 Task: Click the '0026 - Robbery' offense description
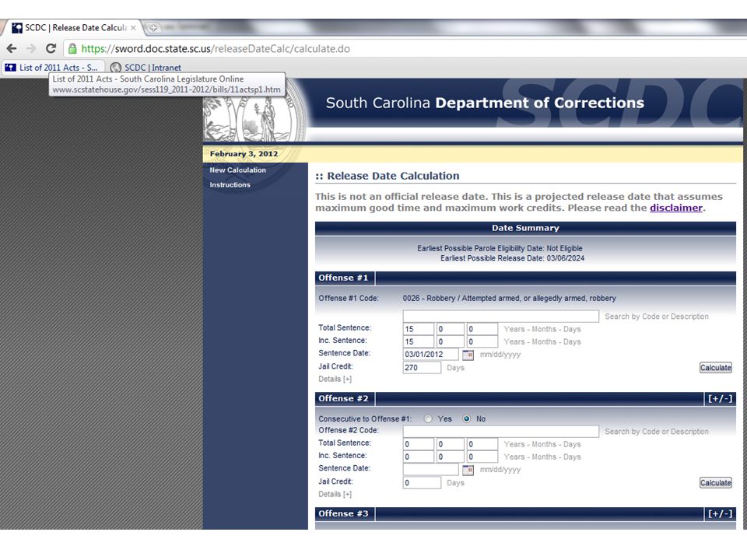pyautogui.click(x=509, y=299)
